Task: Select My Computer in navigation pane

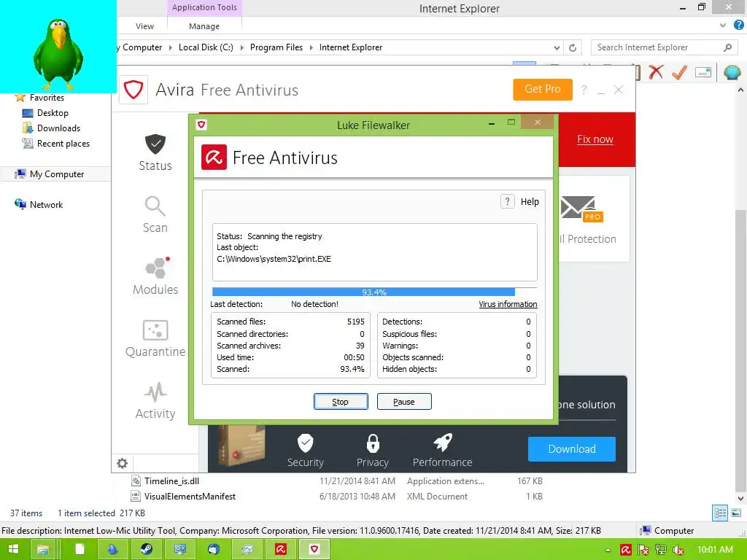Action: [57, 174]
